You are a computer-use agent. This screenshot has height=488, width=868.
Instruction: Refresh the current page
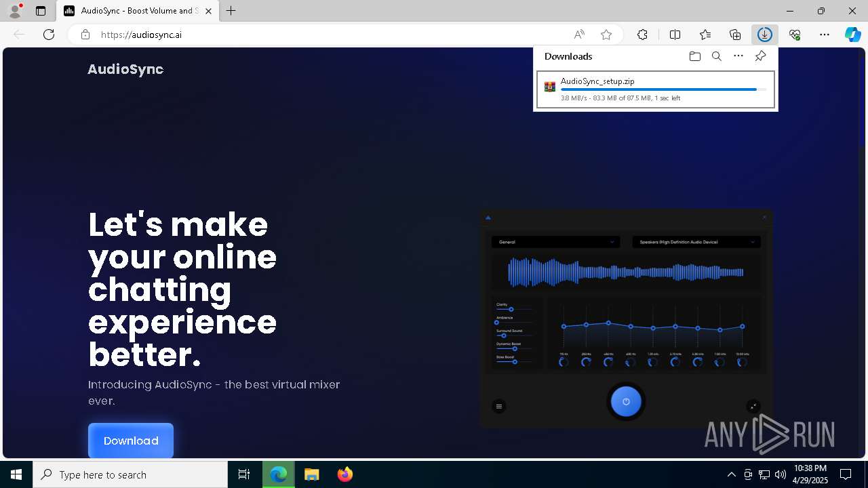(49, 35)
